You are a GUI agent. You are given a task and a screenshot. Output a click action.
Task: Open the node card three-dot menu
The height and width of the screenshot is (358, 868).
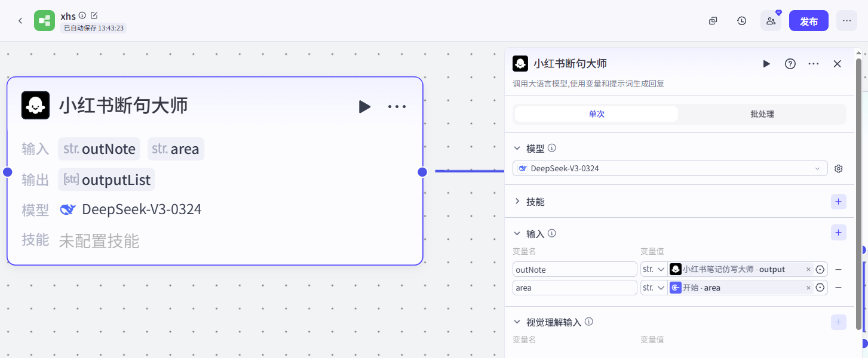pyautogui.click(x=397, y=107)
